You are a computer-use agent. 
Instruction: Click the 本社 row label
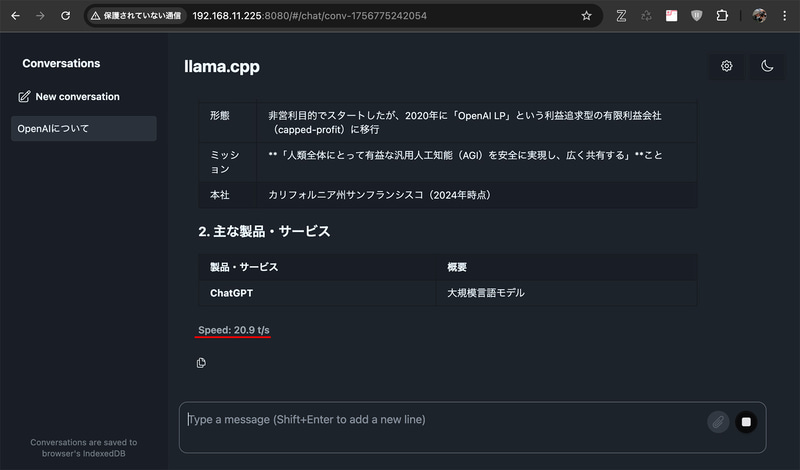(220, 195)
